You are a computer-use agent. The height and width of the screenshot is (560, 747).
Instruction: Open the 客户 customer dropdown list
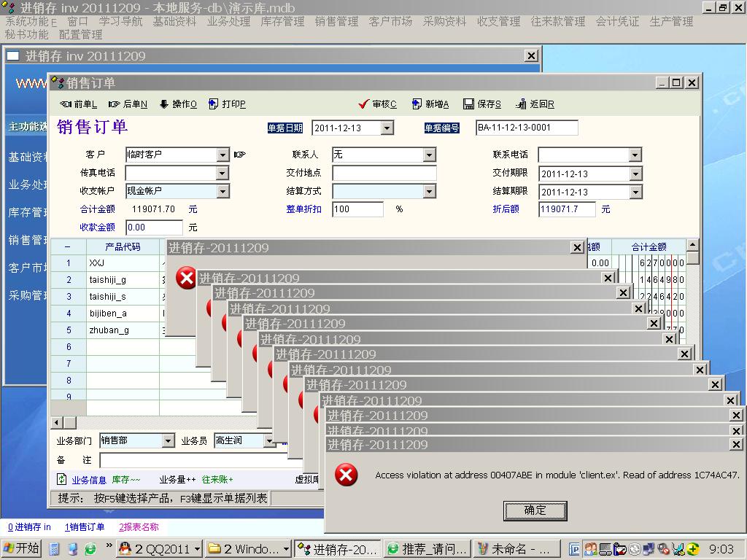coord(222,155)
